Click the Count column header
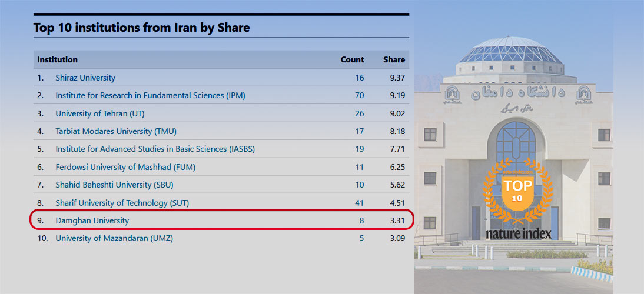Viewport: 644px width, 294px height. coord(353,59)
